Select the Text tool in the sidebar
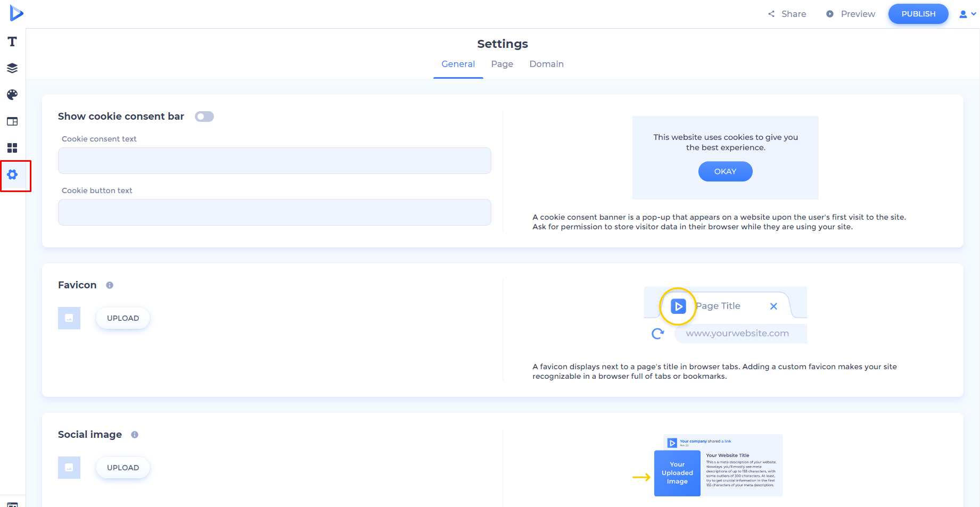The height and width of the screenshot is (507, 980). tap(12, 41)
